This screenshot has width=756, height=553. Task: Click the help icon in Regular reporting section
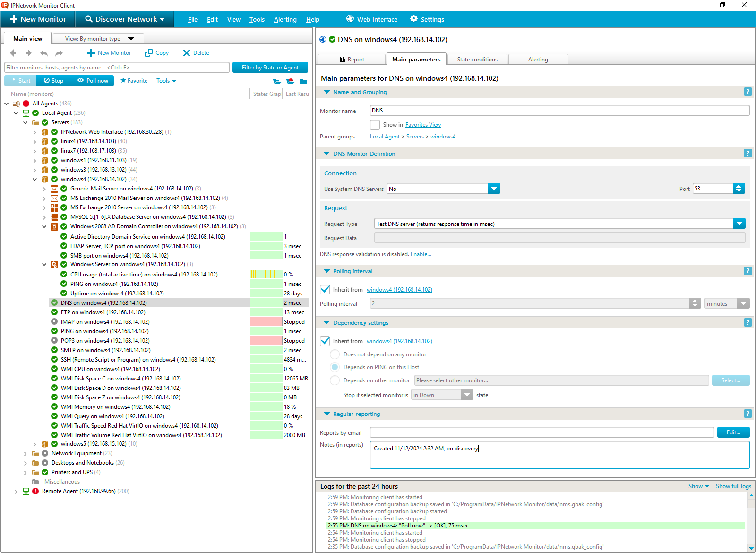point(747,414)
